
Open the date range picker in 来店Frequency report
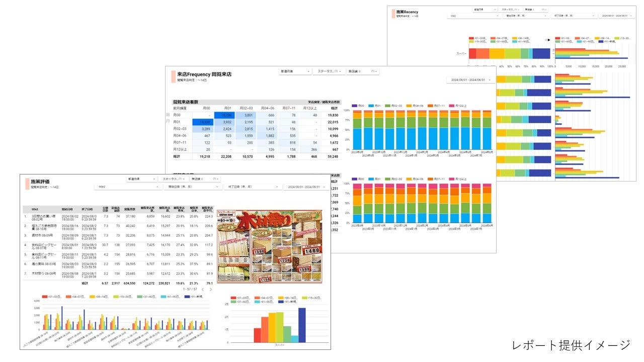coord(470,80)
